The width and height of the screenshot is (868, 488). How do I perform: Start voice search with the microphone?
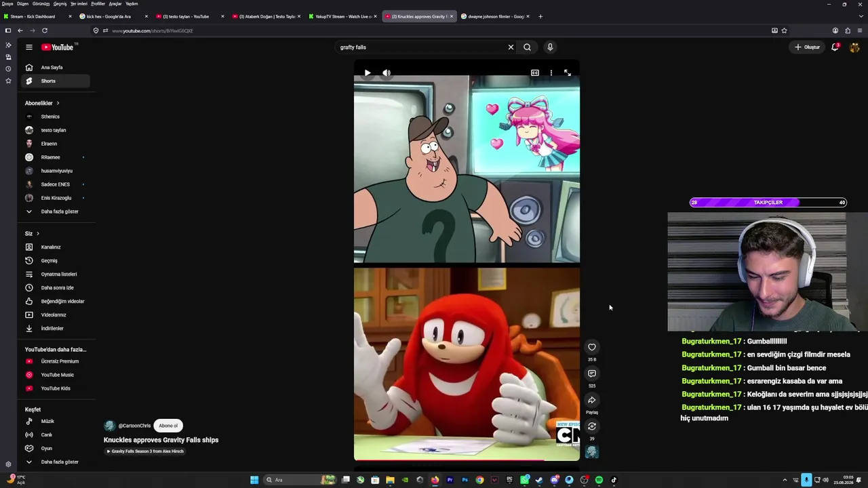(550, 47)
